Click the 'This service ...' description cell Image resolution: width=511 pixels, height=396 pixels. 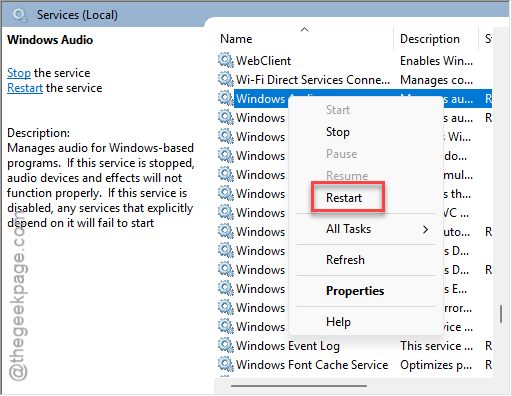point(436,346)
